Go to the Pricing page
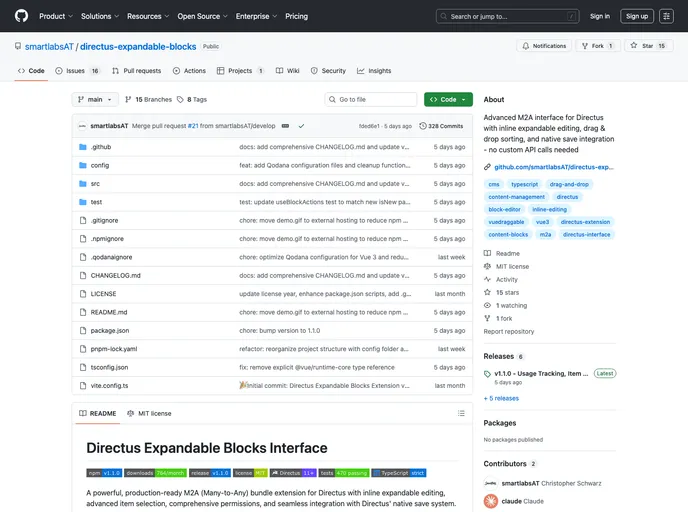Viewport: 688px width, 512px height. click(296, 16)
